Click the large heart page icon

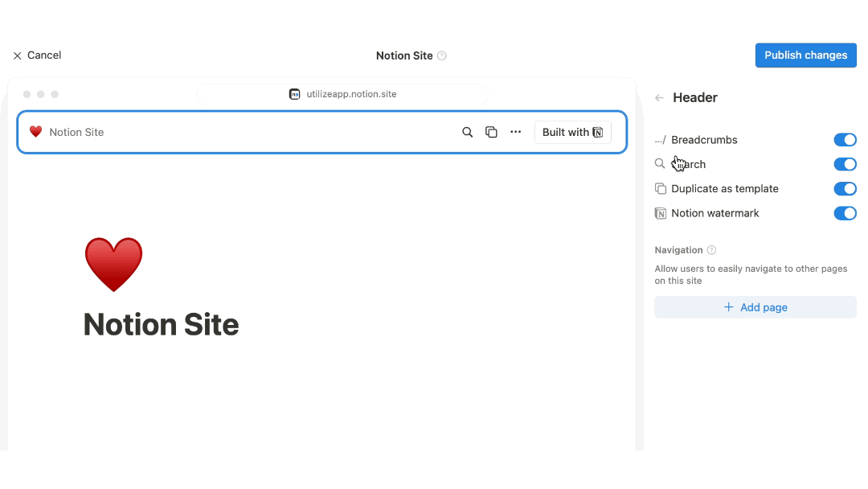point(113,265)
